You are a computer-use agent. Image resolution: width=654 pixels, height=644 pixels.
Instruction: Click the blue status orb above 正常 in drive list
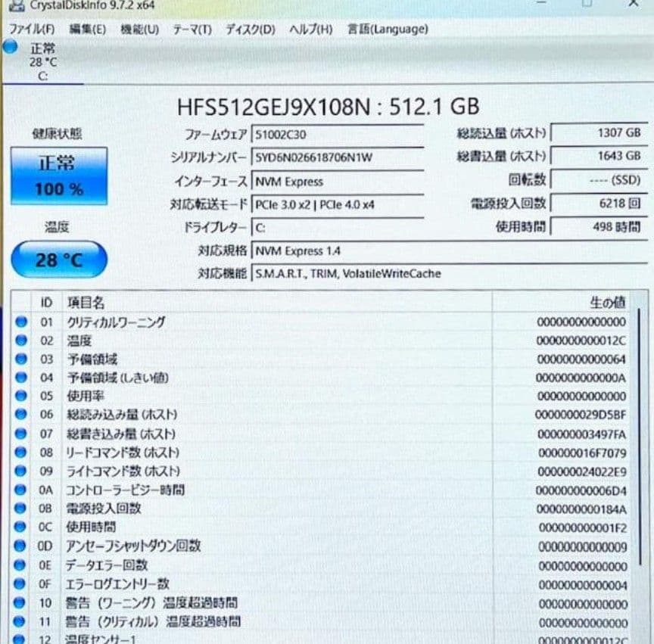(11, 46)
